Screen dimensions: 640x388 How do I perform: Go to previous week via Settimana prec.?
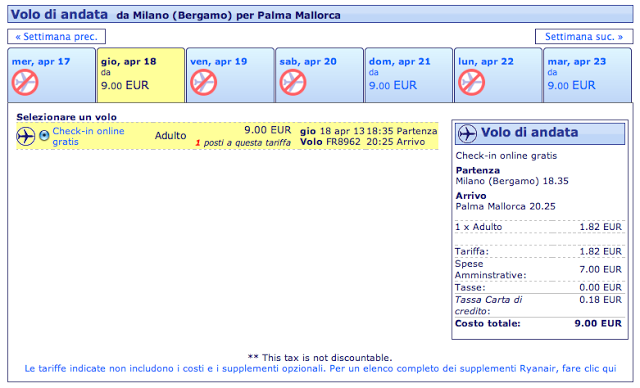point(56,36)
